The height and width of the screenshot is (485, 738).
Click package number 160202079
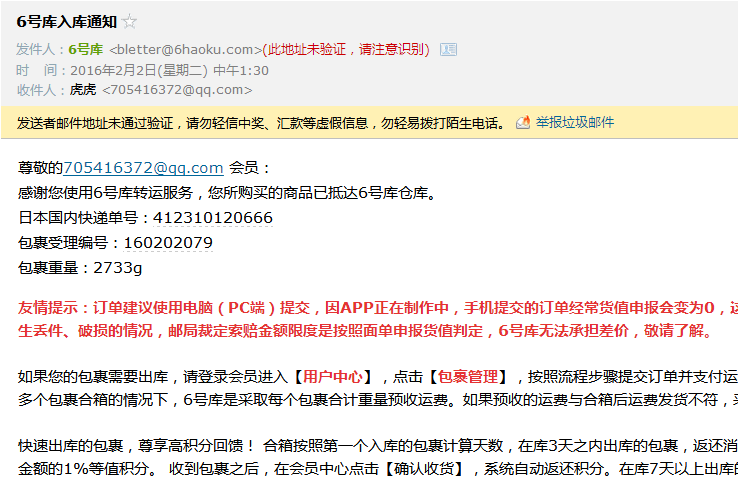tap(168, 243)
